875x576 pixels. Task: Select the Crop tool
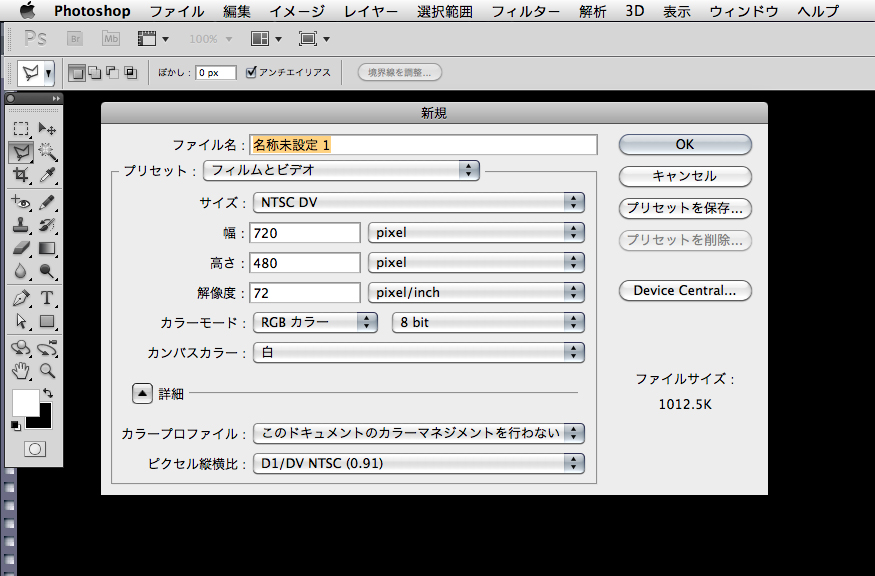point(20,175)
